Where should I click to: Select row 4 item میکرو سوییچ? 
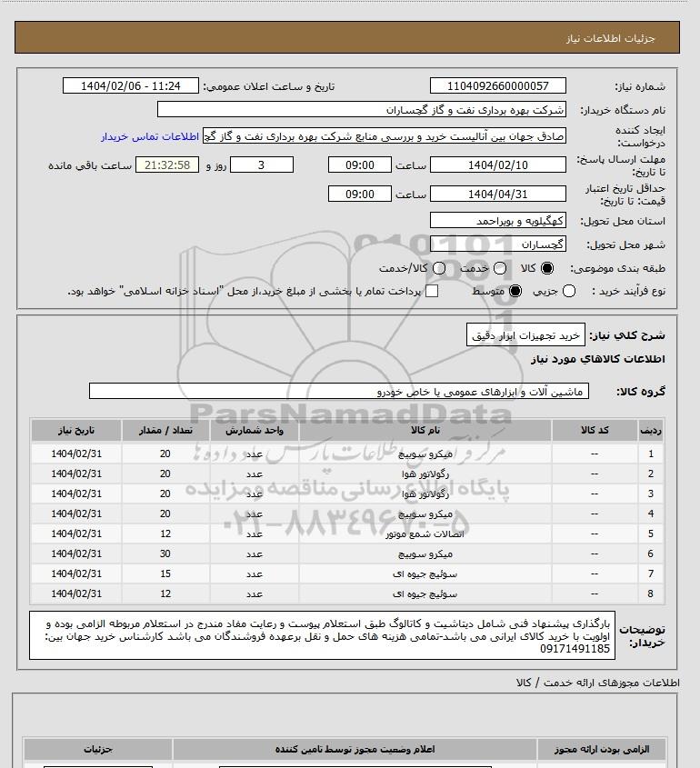[x=425, y=514]
